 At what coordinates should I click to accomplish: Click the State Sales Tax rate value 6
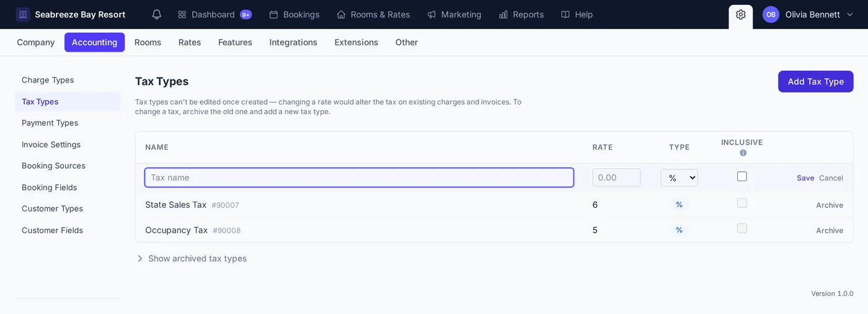pyautogui.click(x=595, y=205)
